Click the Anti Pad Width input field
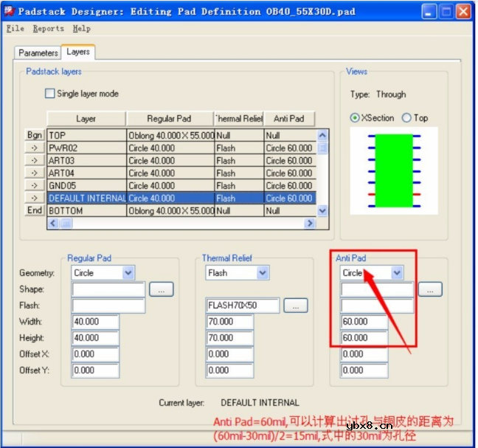 point(364,322)
